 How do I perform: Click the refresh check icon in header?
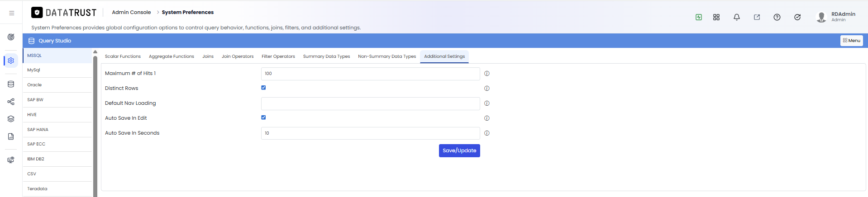[x=797, y=17]
